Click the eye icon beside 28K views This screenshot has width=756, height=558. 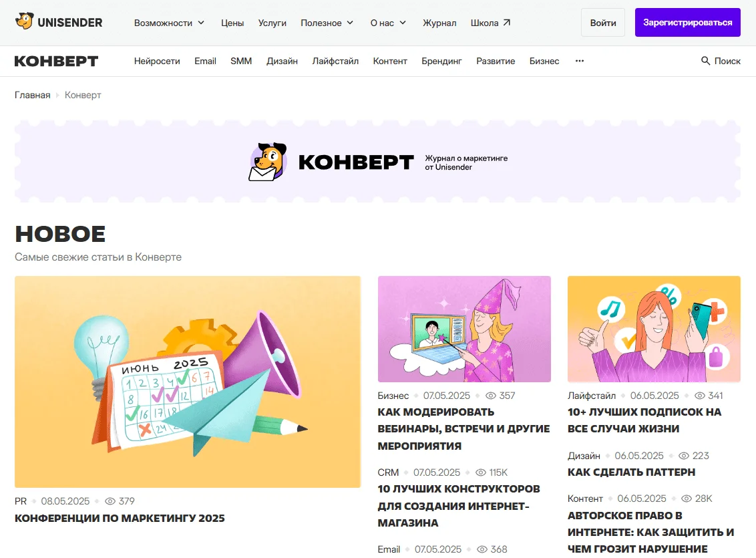687,499
